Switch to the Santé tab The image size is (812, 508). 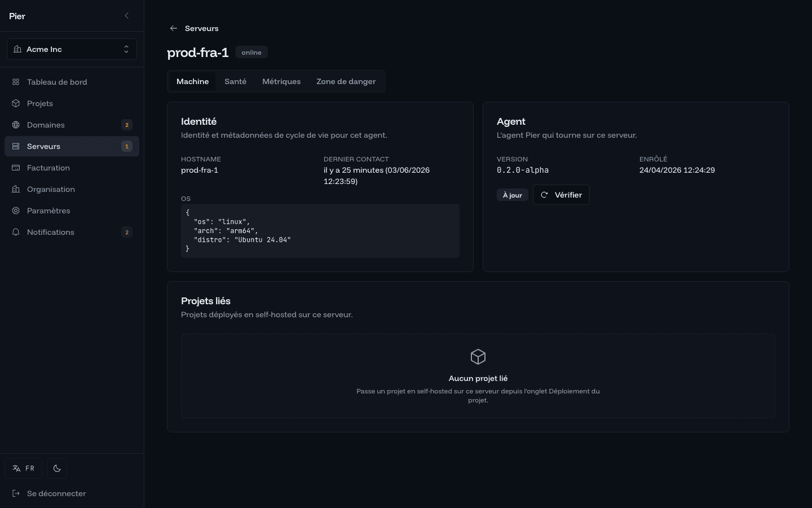[235, 81]
